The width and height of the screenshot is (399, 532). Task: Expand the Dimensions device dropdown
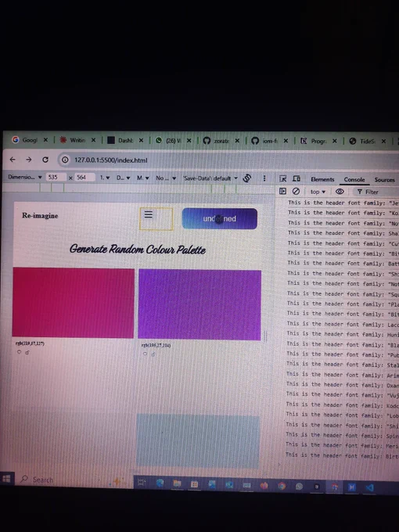click(x=25, y=177)
